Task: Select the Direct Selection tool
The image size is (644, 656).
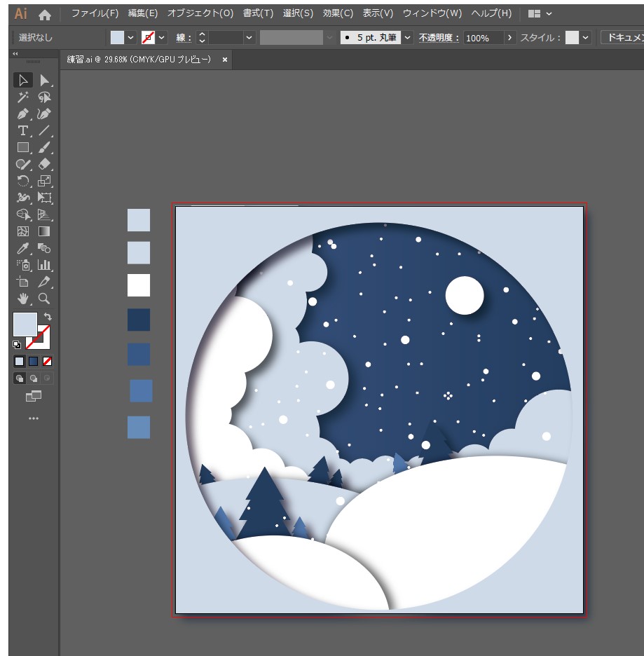Action: click(x=44, y=80)
